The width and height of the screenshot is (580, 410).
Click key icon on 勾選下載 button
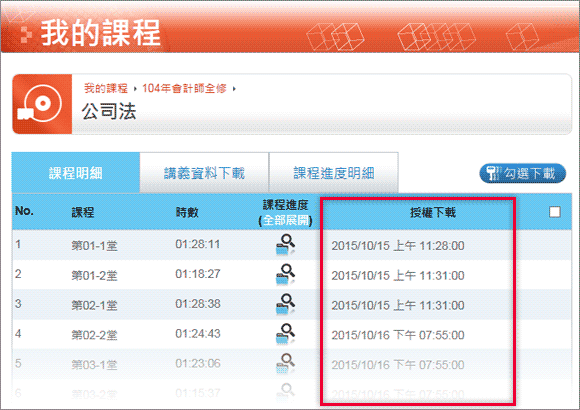coord(492,173)
